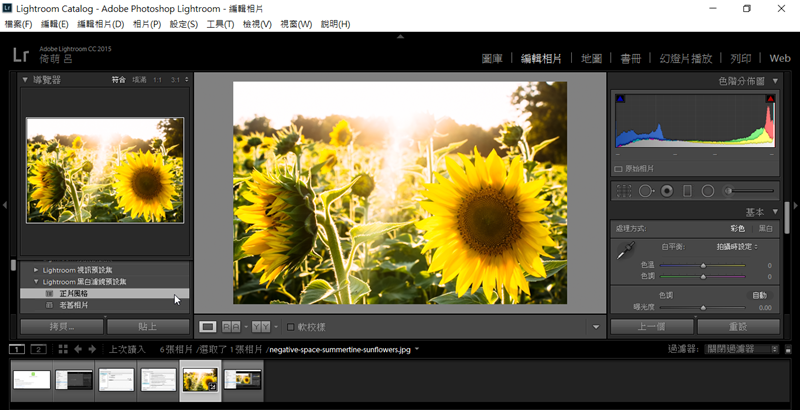Expand the Lightroom 視訊預設集 folder

(36, 270)
